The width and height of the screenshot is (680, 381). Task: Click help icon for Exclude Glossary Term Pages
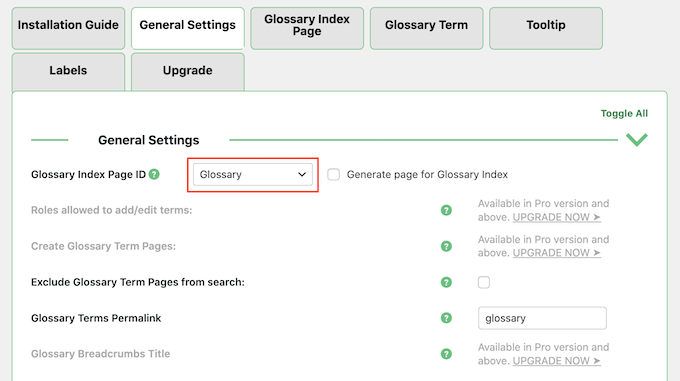coord(446,282)
